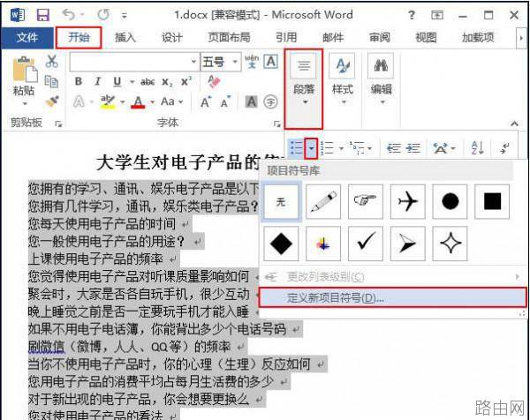The height and width of the screenshot is (420, 530).
Task: Click the sort A-Z icon
Action: point(478,148)
